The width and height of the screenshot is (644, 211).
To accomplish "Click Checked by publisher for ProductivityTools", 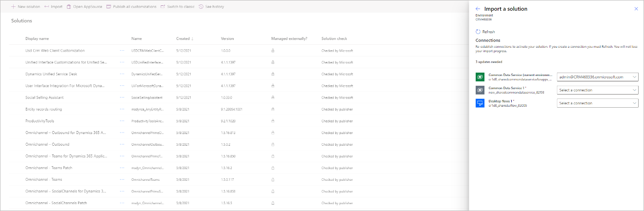I will pyautogui.click(x=337, y=121).
